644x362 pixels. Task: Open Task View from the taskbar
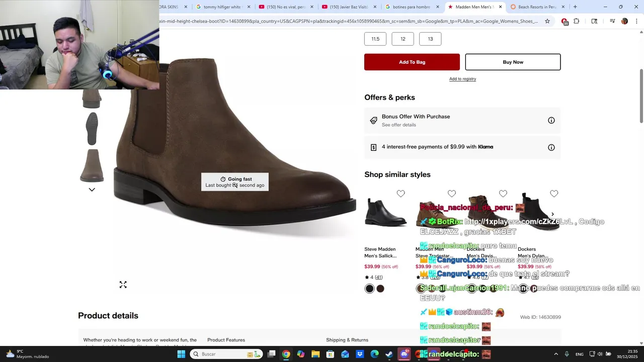(x=271, y=354)
